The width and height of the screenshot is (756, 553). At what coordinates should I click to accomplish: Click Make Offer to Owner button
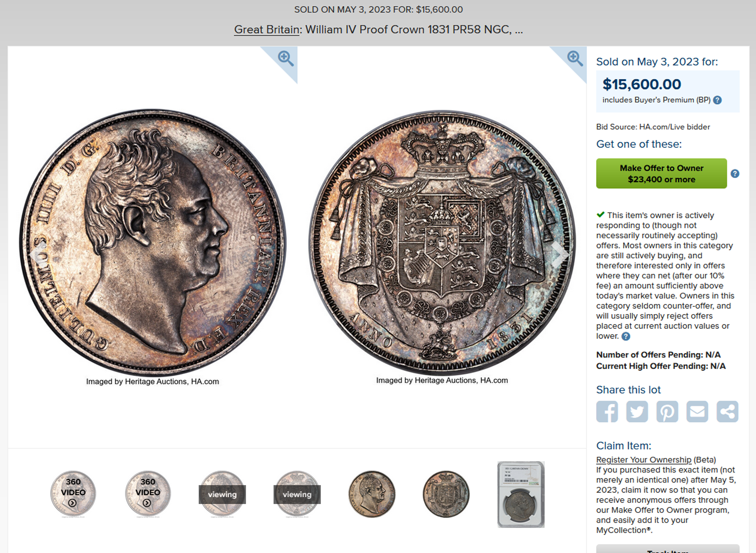point(661,174)
